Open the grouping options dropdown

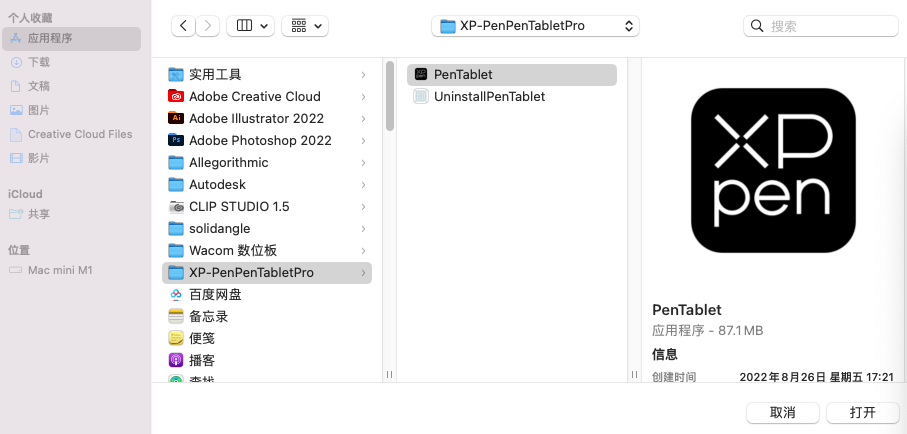point(305,26)
